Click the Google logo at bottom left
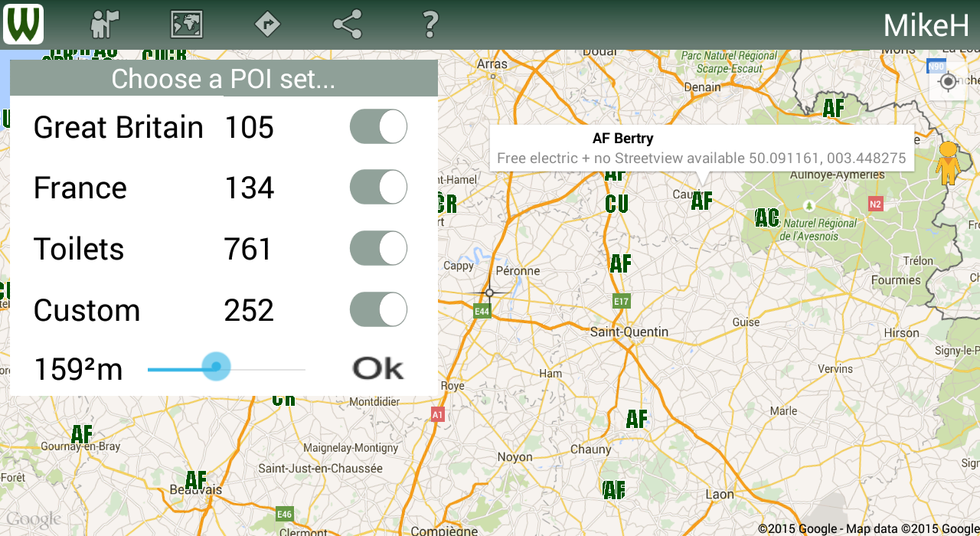The image size is (980, 536). tap(33, 521)
